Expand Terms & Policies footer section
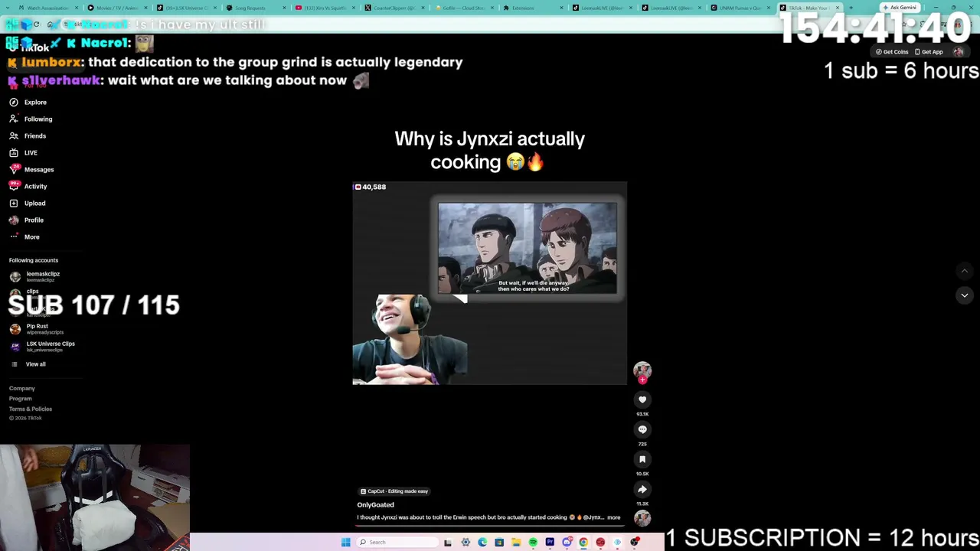 (31, 409)
